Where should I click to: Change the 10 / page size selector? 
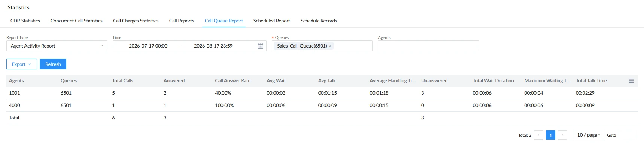click(x=588, y=135)
